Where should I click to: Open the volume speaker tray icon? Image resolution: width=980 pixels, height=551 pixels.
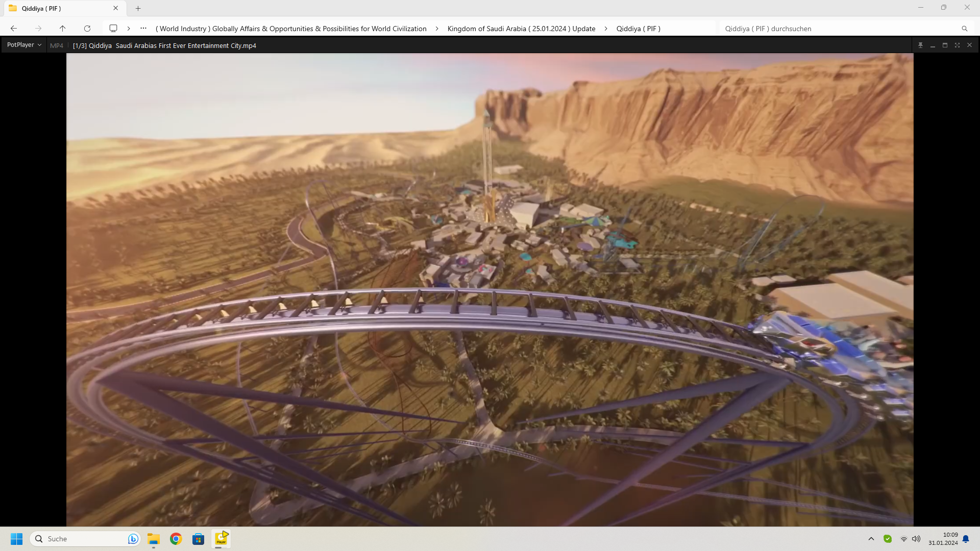click(x=916, y=539)
